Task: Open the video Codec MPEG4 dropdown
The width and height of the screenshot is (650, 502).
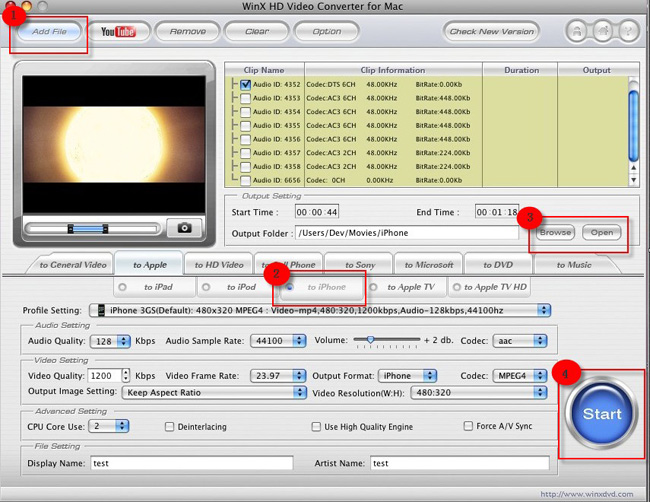Action: 520,376
